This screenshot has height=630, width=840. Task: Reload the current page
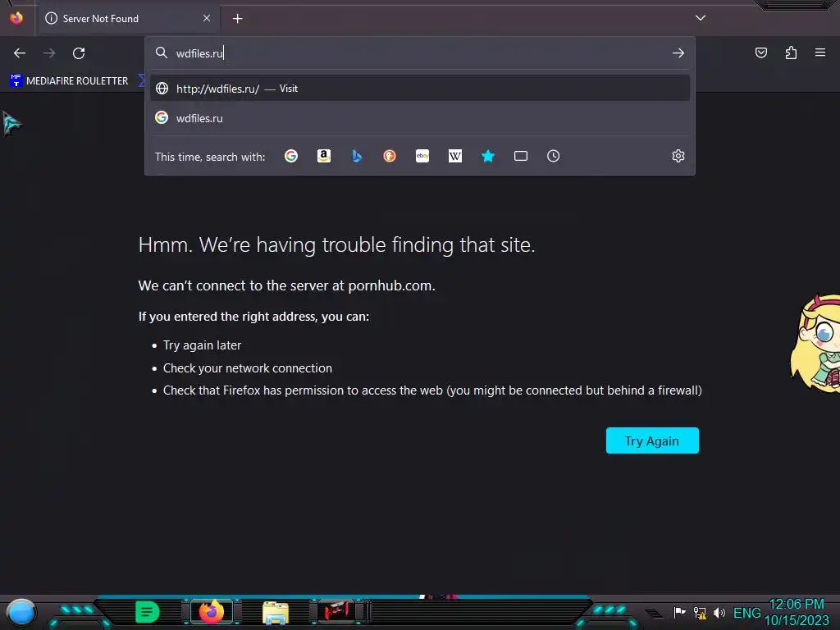pos(79,53)
